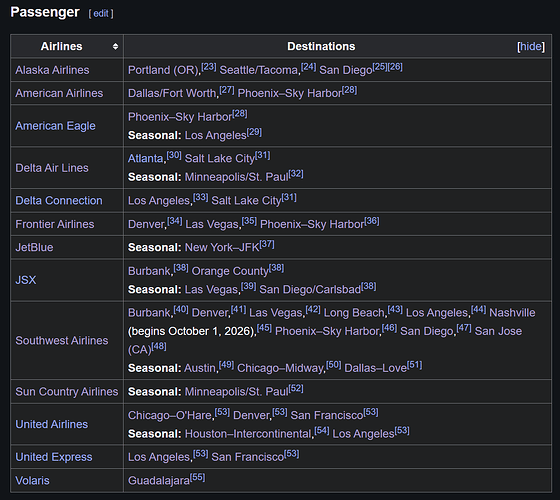Open the American Eagle link
560x500 pixels.
tap(55, 126)
